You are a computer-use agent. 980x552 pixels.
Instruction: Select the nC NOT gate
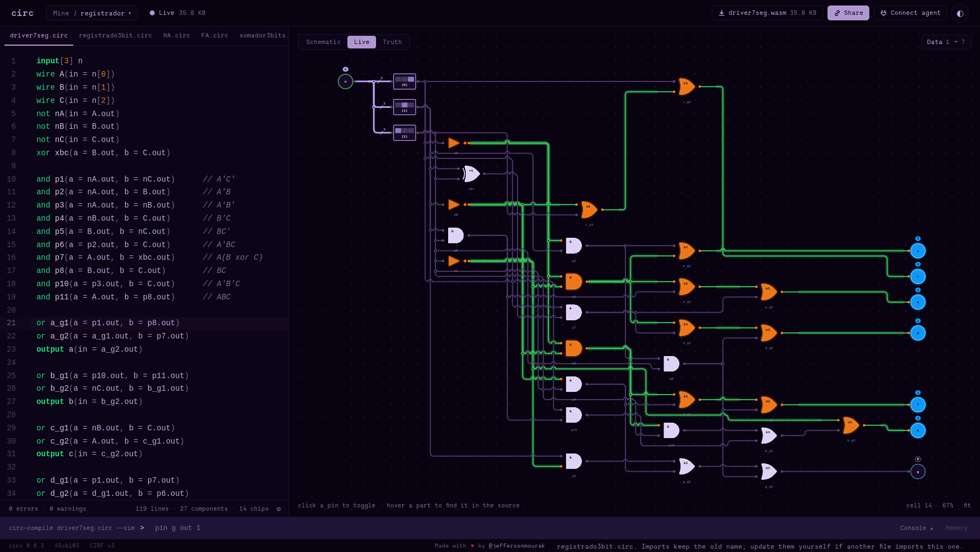click(x=454, y=261)
